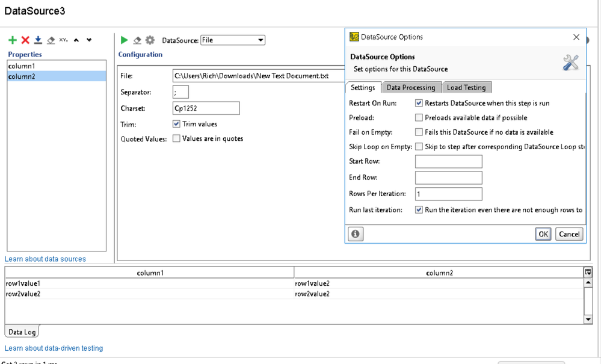Click the data table scrollbar down arrow
This screenshot has height=364, width=601.
(588, 319)
